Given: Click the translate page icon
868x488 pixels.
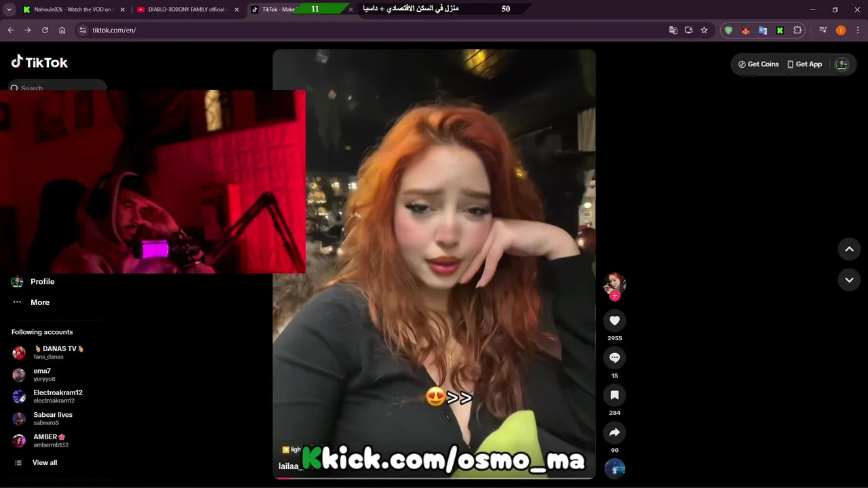Looking at the screenshot, I should coord(673,30).
